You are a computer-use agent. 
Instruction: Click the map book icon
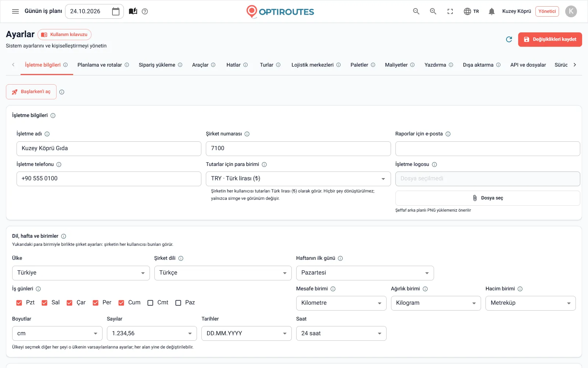133,11
